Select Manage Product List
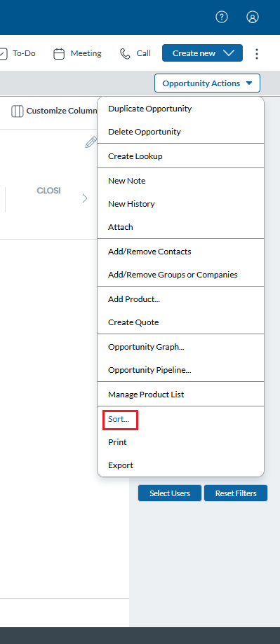This screenshot has height=644, width=280. tap(180, 395)
